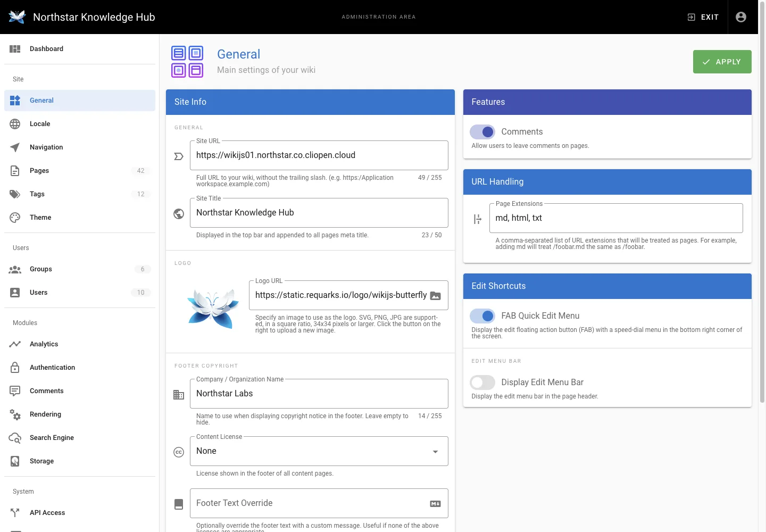Viewport: 766px width, 532px height.
Task: Click the Creative Commons license icon
Action: coord(179,452)
